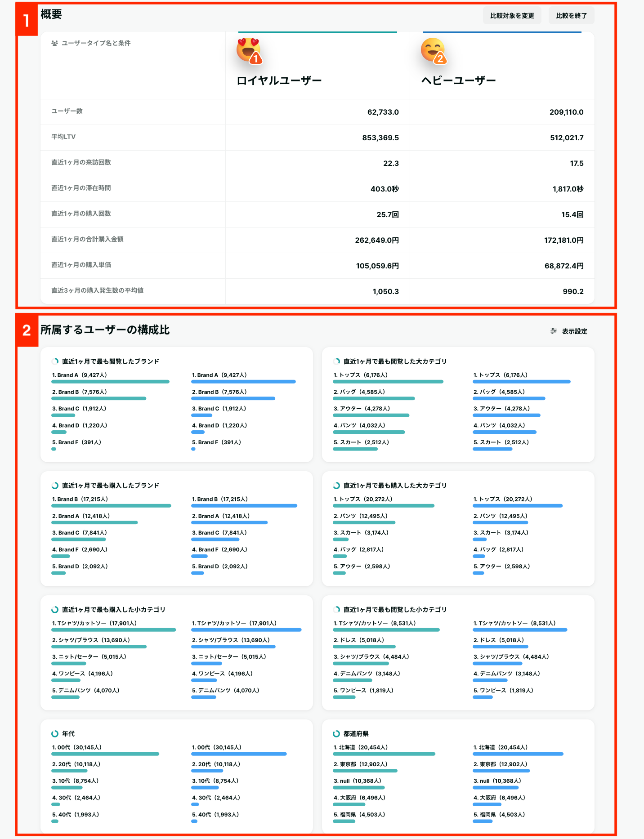Click the 直近1ヶ月の購入回数 row label

[x=81, y=214]
